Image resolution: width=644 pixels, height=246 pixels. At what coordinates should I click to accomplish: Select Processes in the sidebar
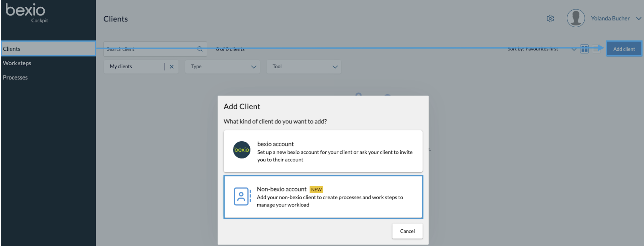tap(15, 77)
